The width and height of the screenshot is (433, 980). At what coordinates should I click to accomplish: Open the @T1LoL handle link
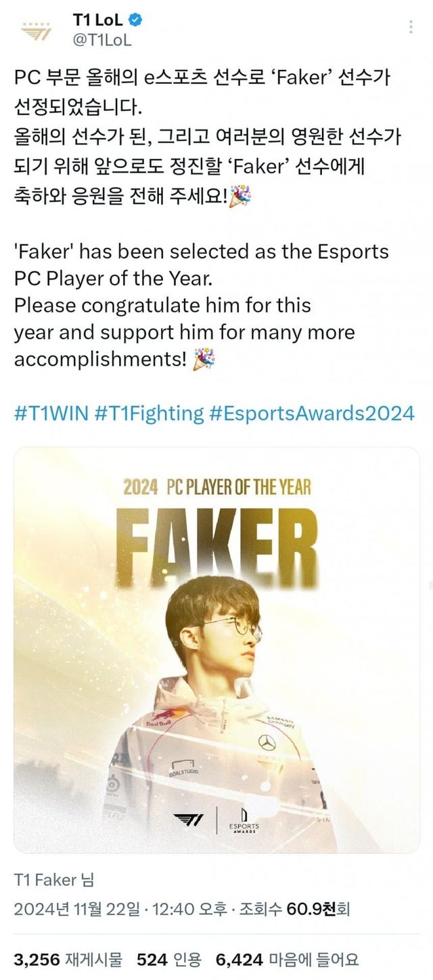click(102, 40)
